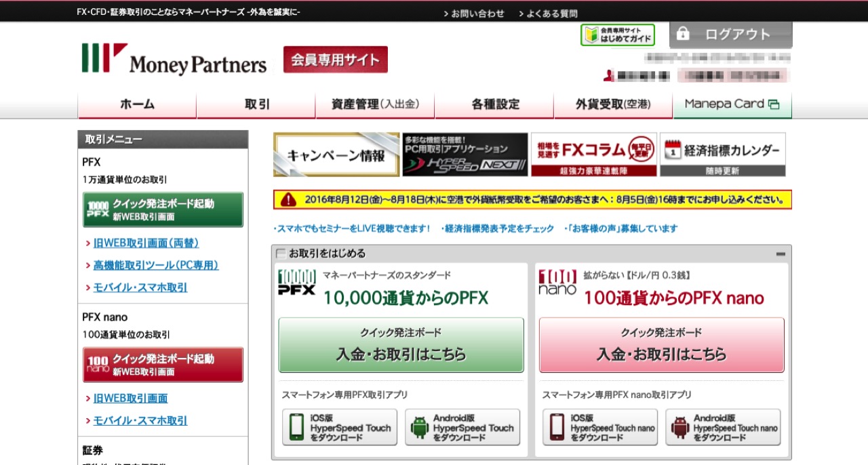Open the 資産管理(入出金) tab
Viewport: 868px width, 465px height.
click(x=375, y=105)
